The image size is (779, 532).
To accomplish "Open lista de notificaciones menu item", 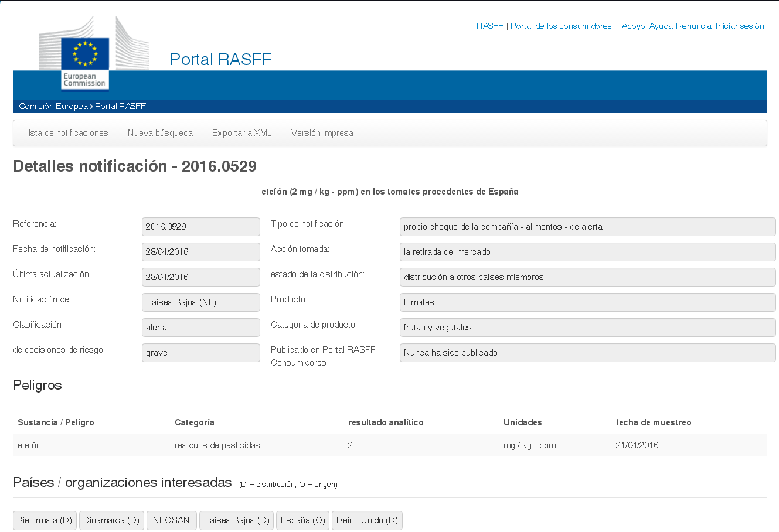I will coord(67,133).
